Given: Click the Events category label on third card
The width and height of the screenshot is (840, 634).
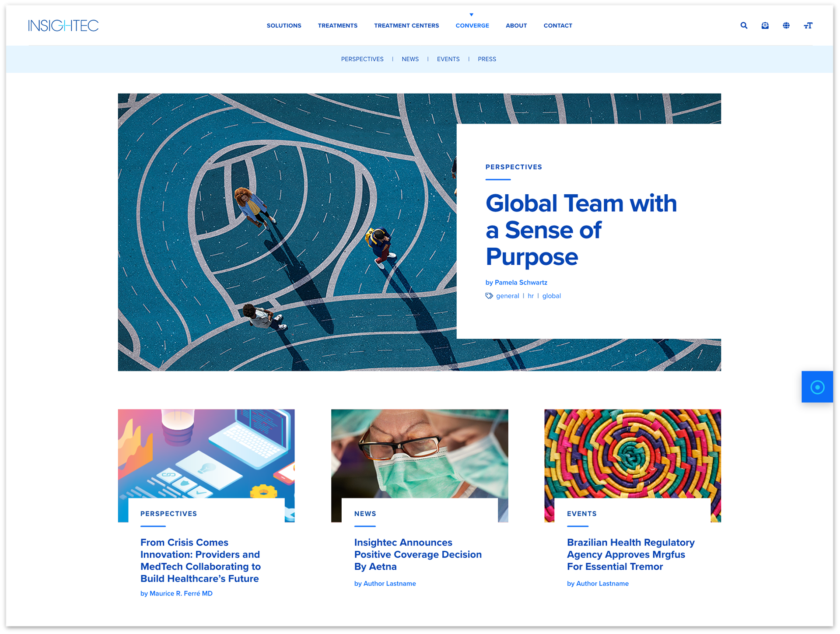Looking at the screenshot, I should click(x=581, y=514).
